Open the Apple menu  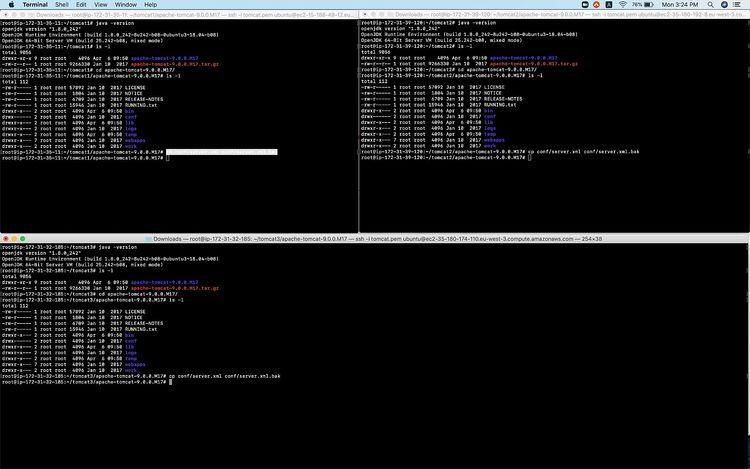click(x=9, y=4)
